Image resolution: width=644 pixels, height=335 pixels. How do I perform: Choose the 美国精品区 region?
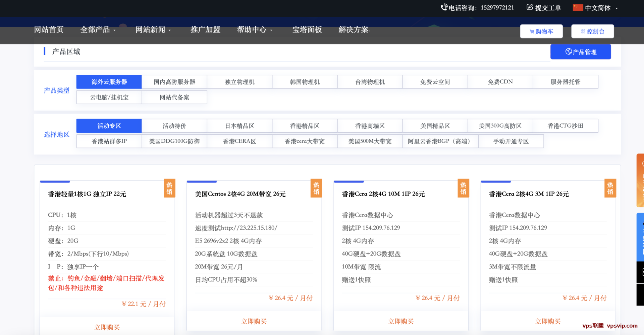click(435, 126)
